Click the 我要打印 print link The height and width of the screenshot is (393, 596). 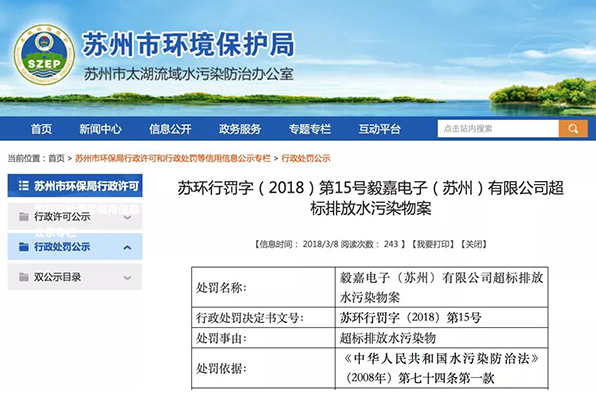click(x=433, y=244)
